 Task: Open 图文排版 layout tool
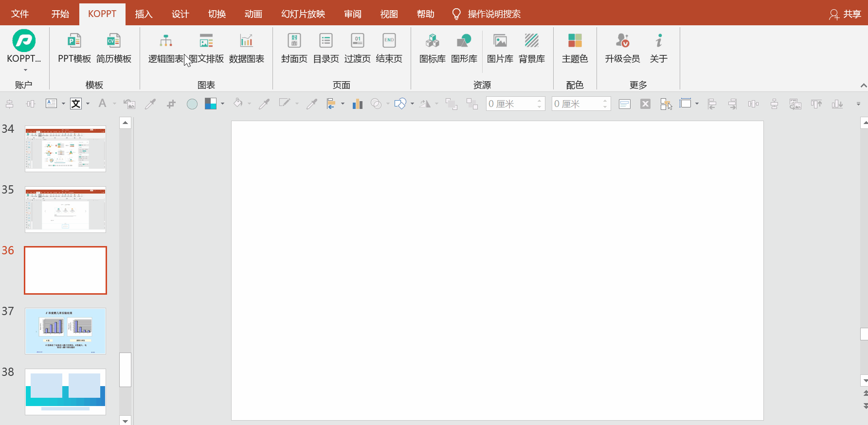(206, 48)
